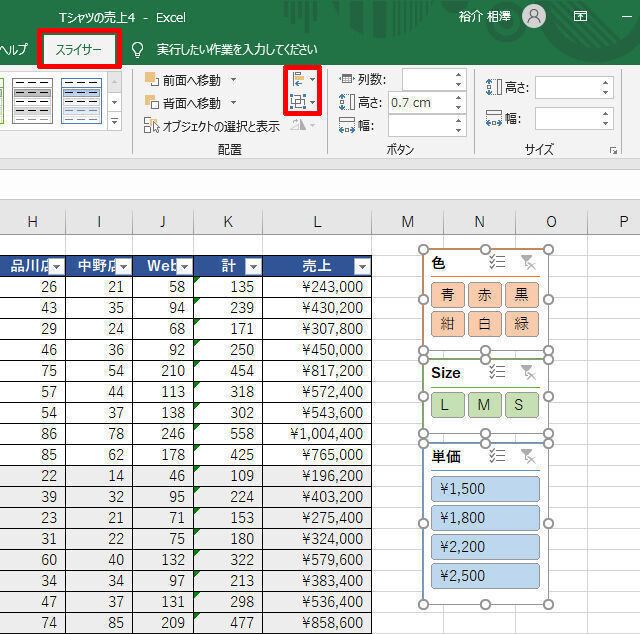The image size is (640, 634).
Task: Click the lightbulb tell-me search icon
Action: tap(138, 50)
